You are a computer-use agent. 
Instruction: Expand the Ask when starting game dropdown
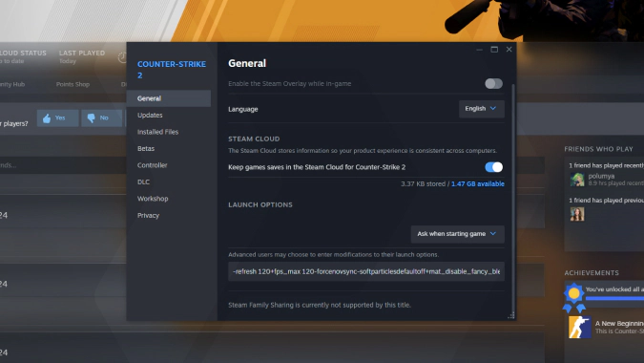pyautogui.click(x=458, y=234)
